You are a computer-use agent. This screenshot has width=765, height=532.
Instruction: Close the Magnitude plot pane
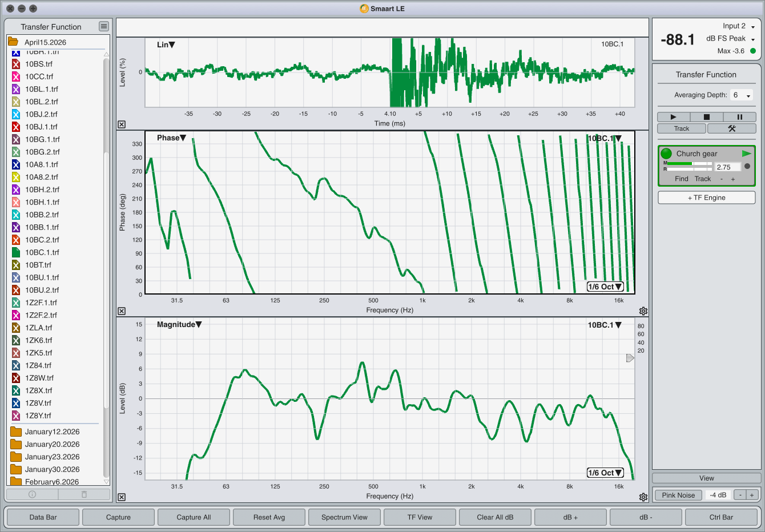pyautogui.click(x=122, y=497)
